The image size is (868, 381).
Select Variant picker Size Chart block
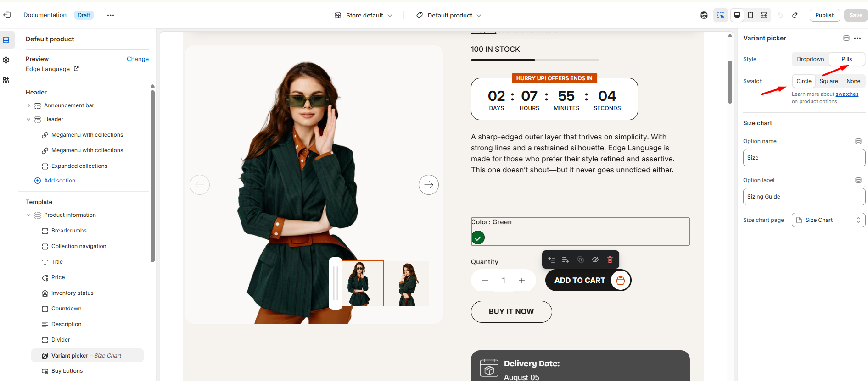pyautogui.click(x=87, y=355)
